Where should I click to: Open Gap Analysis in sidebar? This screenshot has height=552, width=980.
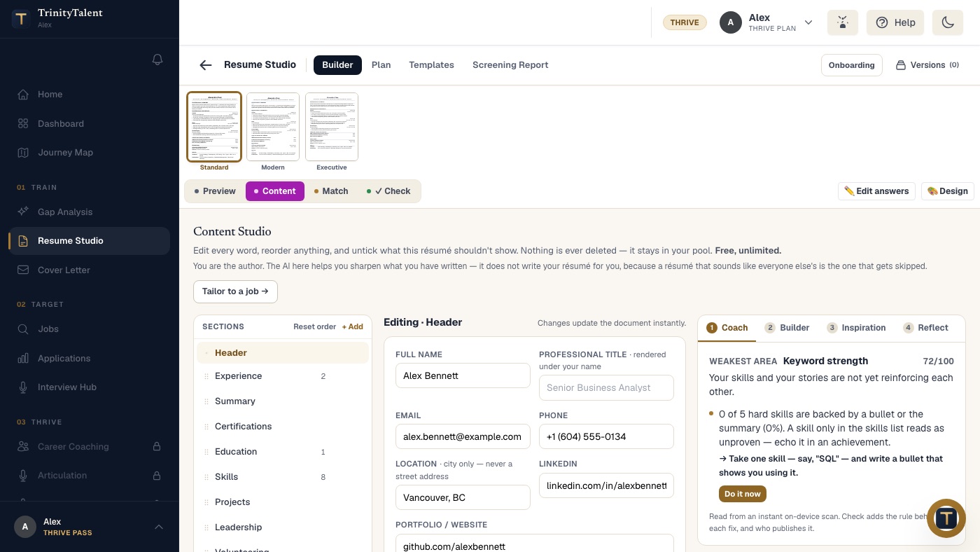click(90, 212)
